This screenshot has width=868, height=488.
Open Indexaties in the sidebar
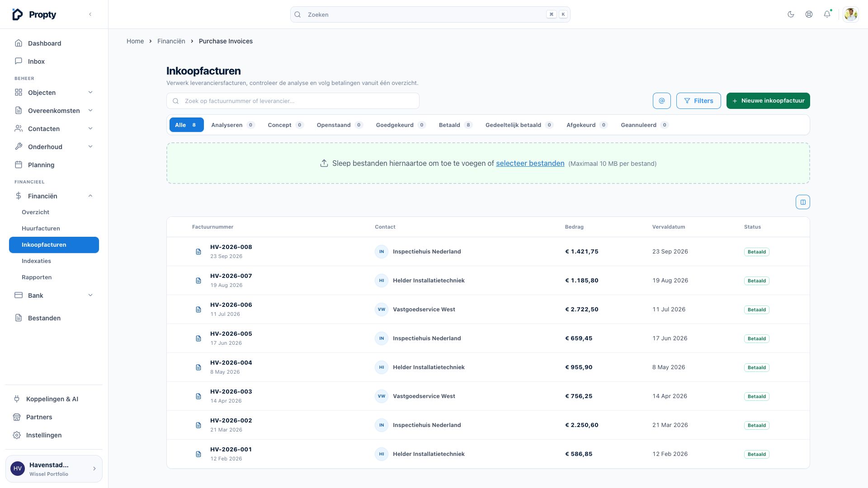coord(54,261)
